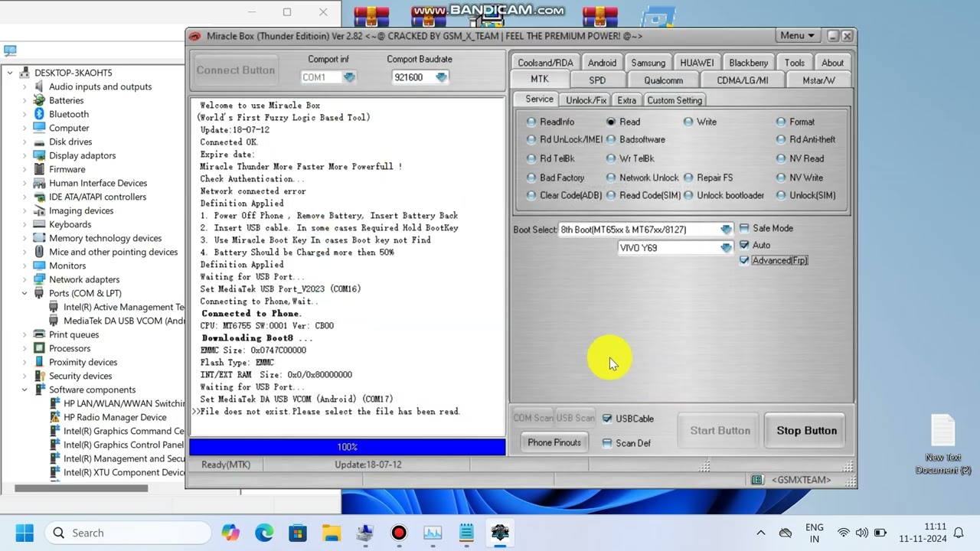Switch to the Qualcomm tab
The image size is (980, 551).
pos(663,80)
